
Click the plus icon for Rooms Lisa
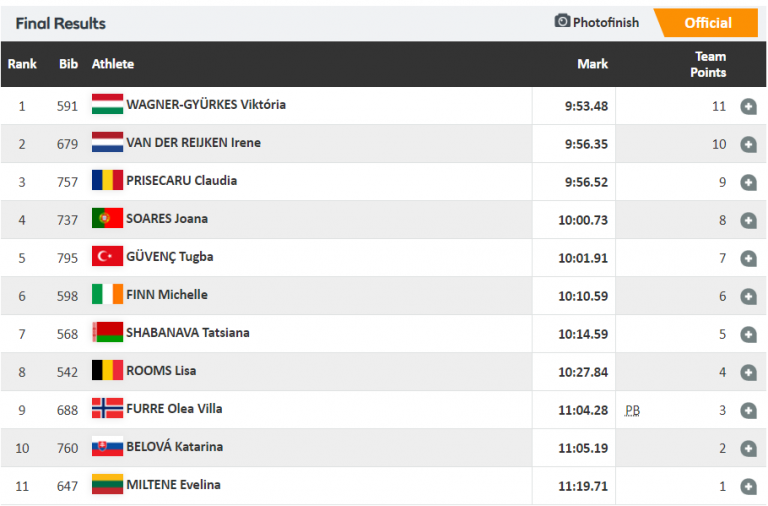click(748, 372)
